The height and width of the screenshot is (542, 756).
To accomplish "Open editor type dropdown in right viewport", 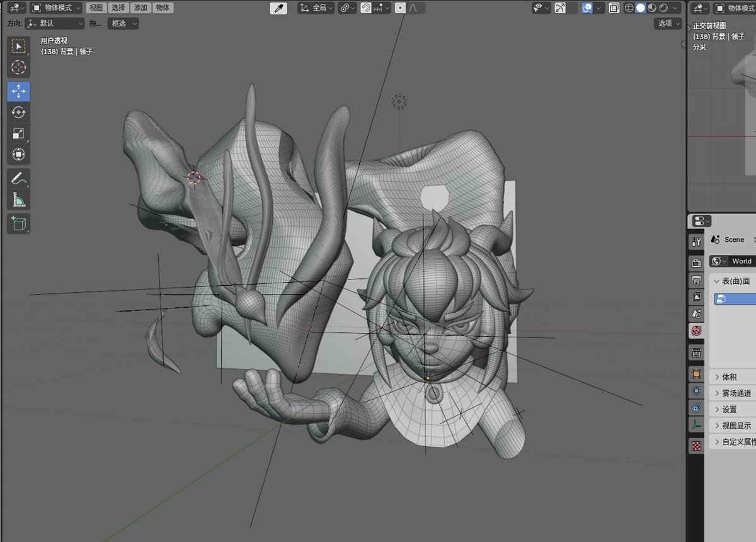I will [x=700, y=8].
